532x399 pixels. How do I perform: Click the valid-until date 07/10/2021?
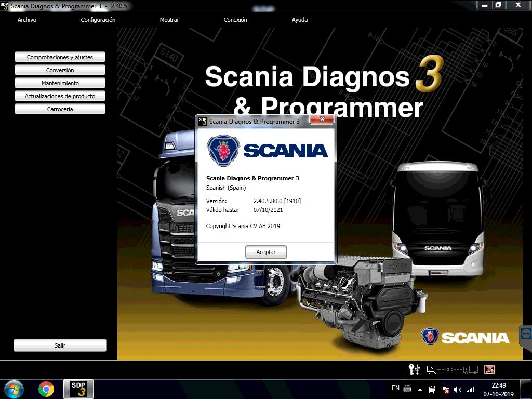click(268, 210)
